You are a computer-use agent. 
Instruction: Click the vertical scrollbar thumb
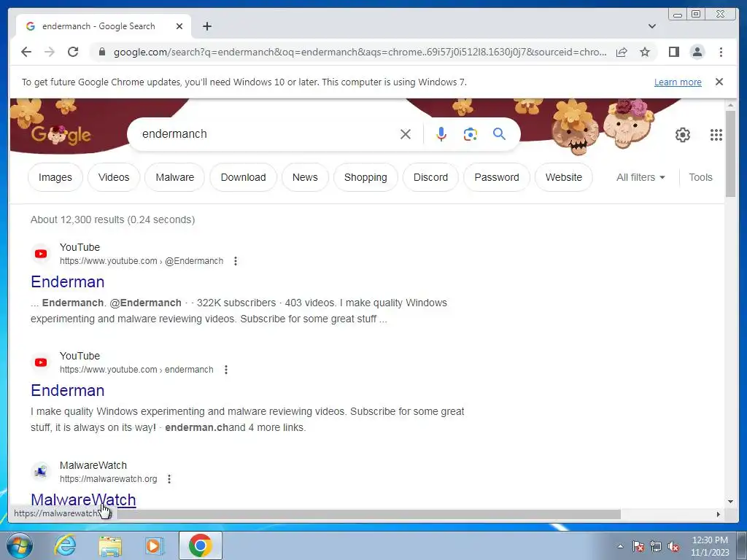(731, 153)
